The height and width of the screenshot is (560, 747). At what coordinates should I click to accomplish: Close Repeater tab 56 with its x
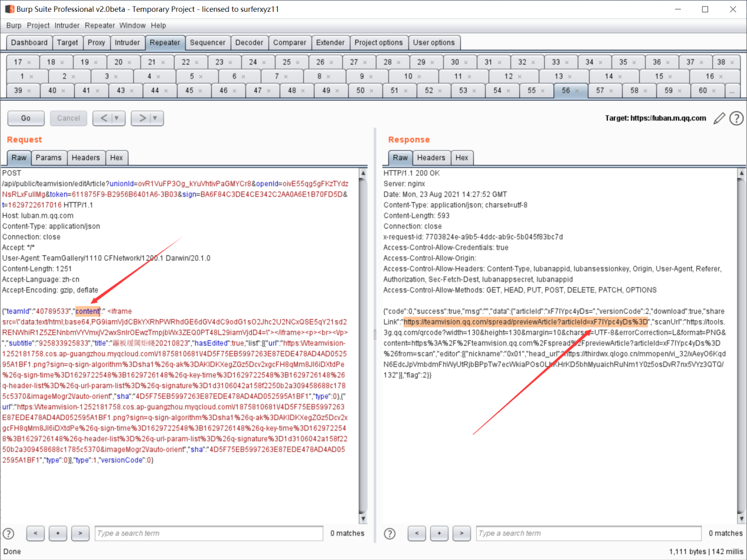point(578,91)
